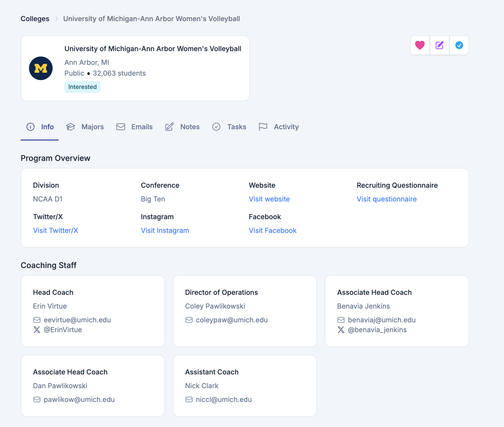Click the Recruiting Questionnaire label
504x427 pixels.
click(397, 185)
